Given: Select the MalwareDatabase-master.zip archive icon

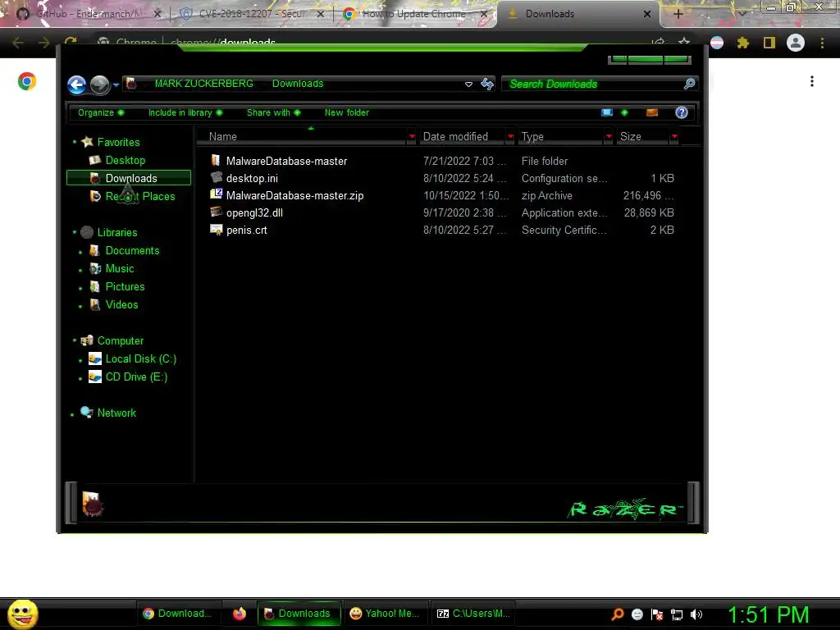Looking at the screenshot, I should [x=216, y=194].
